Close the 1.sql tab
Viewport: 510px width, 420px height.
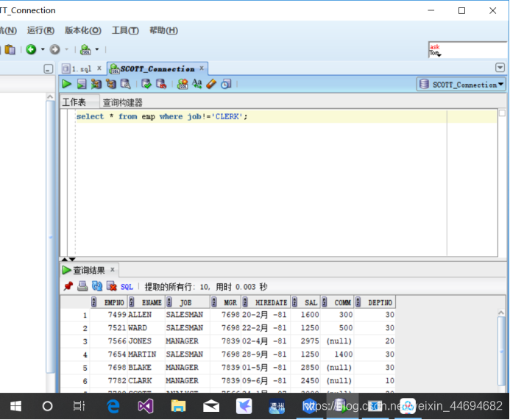[99, 68]
